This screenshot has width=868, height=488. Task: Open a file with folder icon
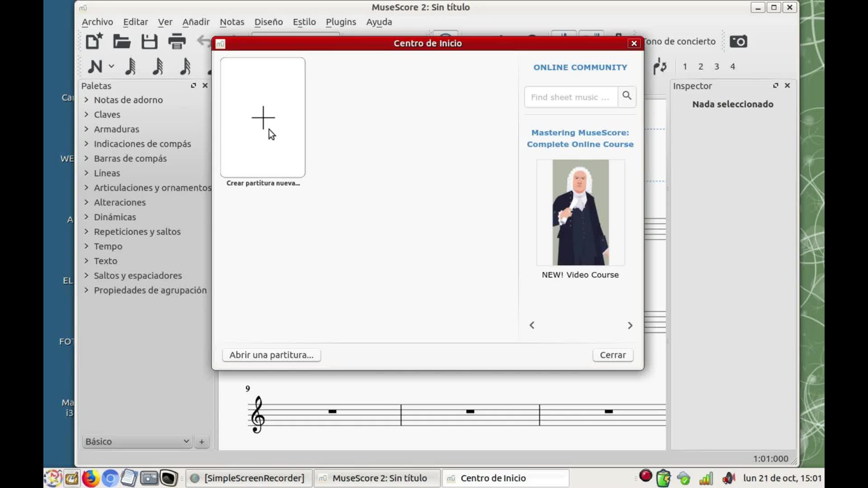point(122,42)
